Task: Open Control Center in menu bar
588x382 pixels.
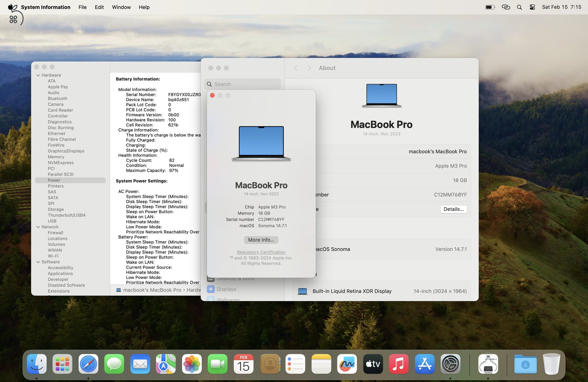Action: pyautogui.click(x=532, y=7)
